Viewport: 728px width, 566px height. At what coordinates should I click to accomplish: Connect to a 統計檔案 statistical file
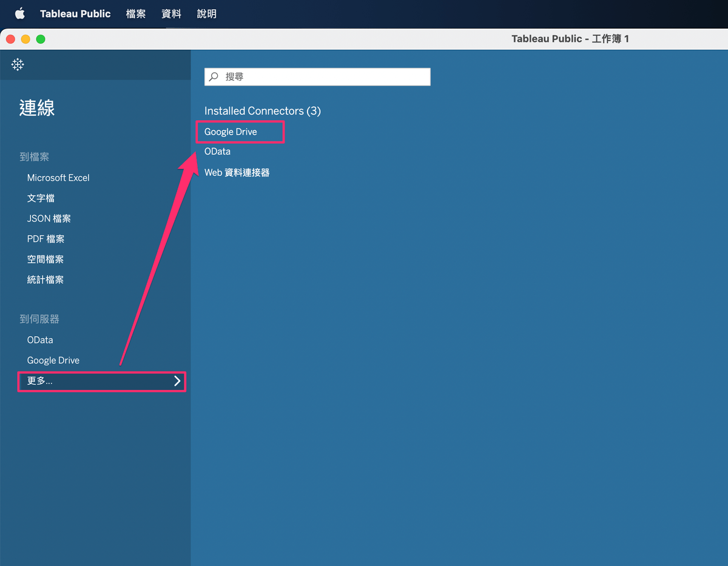pyautogui.click(x=45, y=280)
